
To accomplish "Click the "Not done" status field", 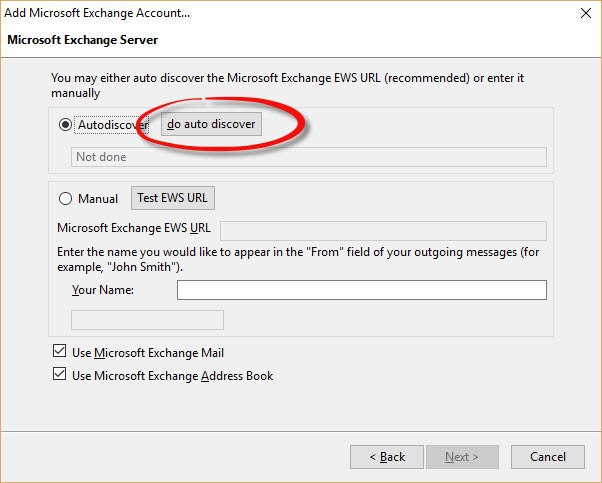I will pyautogui.click(x=309, y=157).
